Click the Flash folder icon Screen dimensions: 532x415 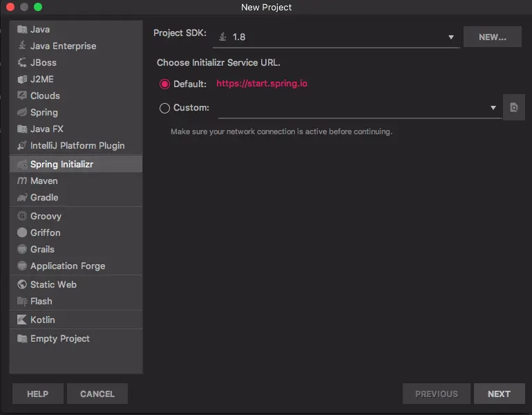click(22, 302)
